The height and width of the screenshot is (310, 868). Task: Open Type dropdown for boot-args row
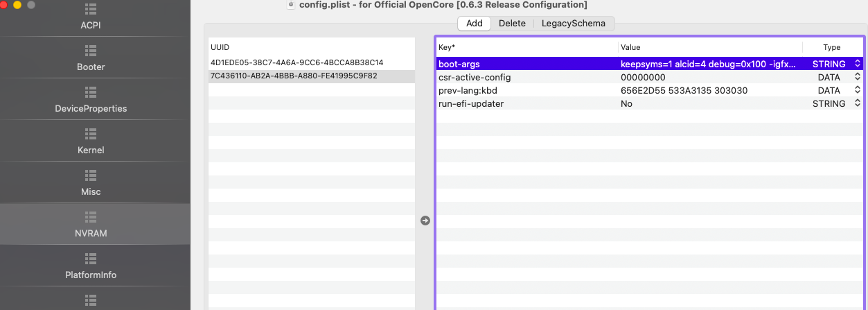tap(858, 64)
